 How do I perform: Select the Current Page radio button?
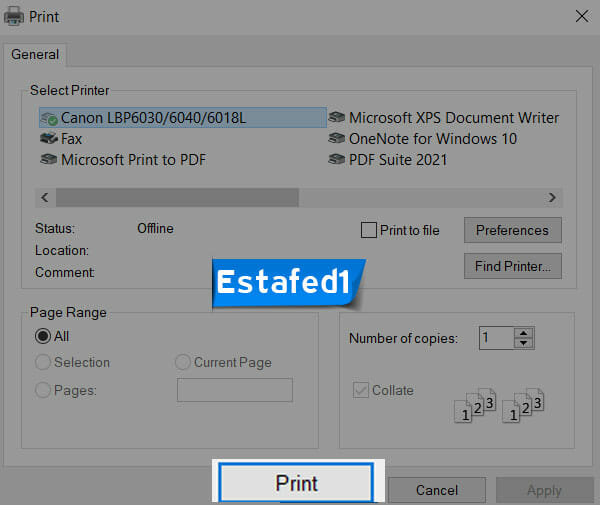[x=183, y=362]
